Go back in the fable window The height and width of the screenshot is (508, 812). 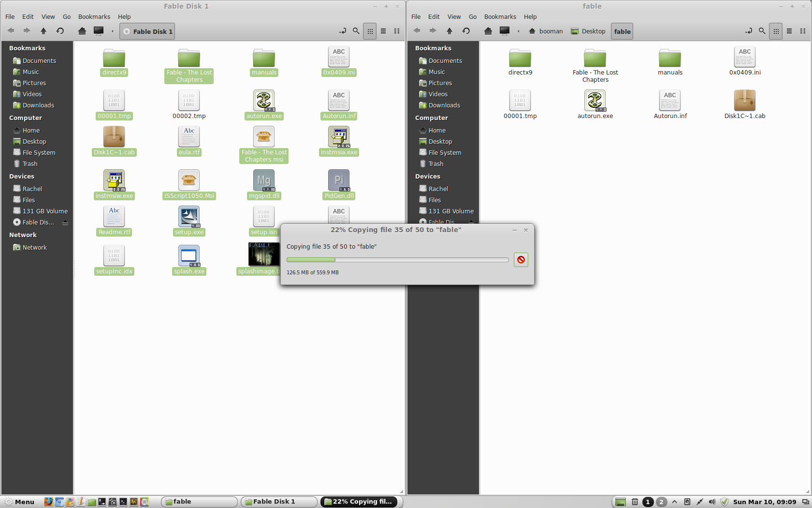(417, 31)
